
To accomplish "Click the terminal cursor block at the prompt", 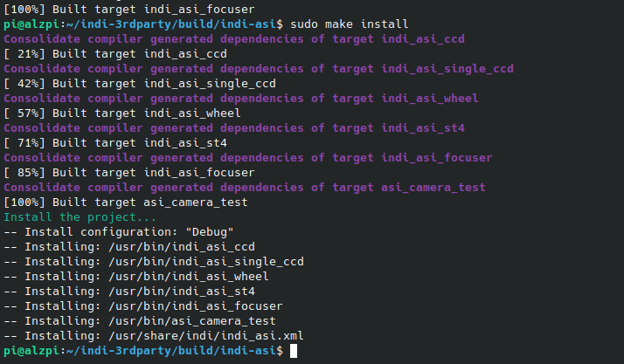I will point(293,351).
